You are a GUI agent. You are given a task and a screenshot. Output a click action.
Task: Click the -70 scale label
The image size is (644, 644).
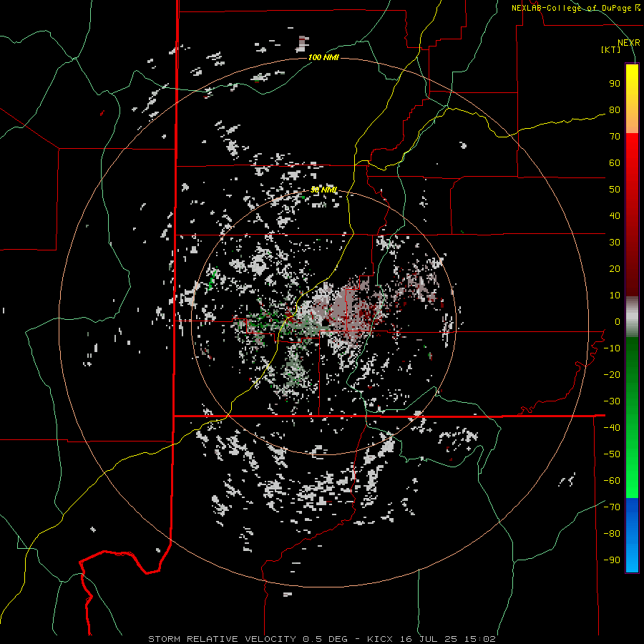click(x=612, y=507)
